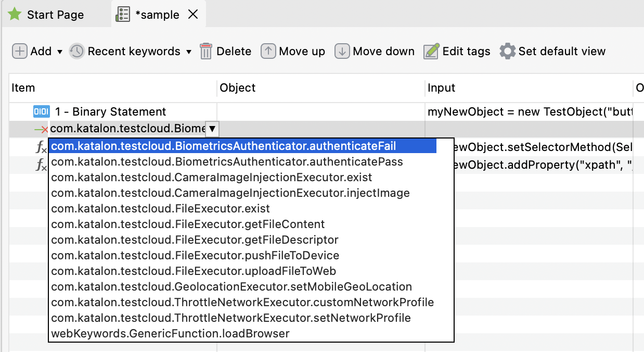Click the Set default view gear icon
Viewport: 644px width, 352px height.
[x=507, y=51]
